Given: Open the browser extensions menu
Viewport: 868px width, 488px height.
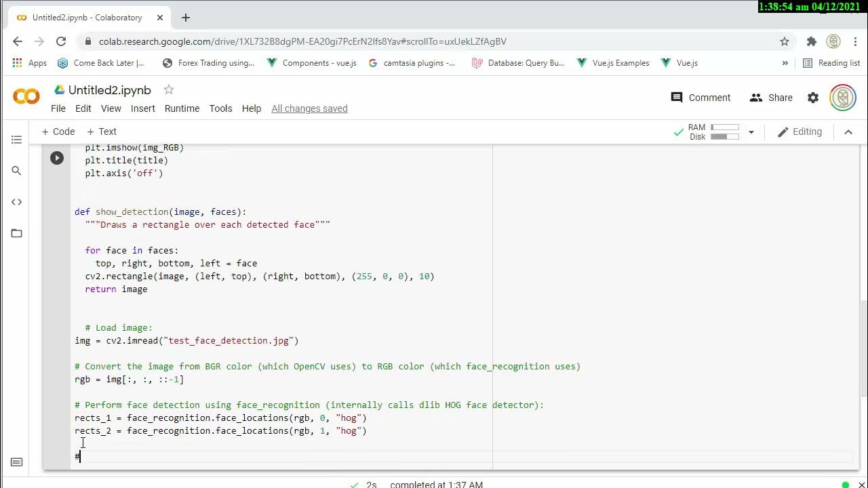Looking at the screenshot, I should click(x=812, y=41).
